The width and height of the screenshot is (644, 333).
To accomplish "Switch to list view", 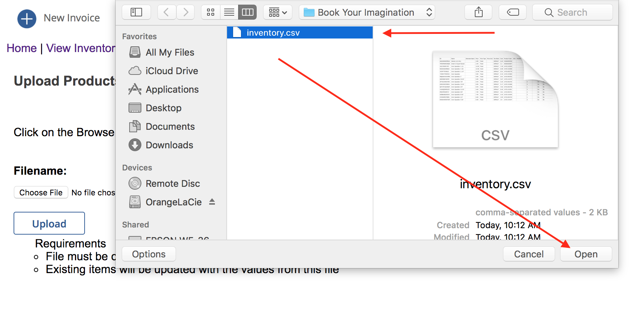I will tap(229, 12).
